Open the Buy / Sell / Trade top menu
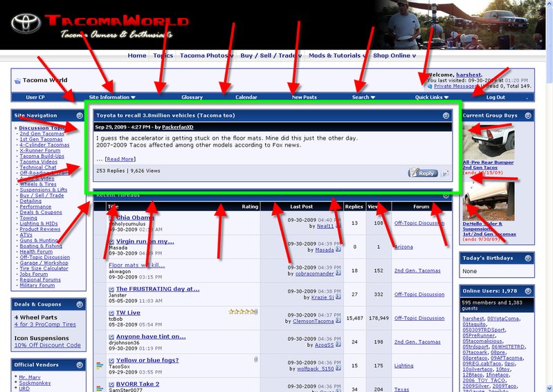 271,55
